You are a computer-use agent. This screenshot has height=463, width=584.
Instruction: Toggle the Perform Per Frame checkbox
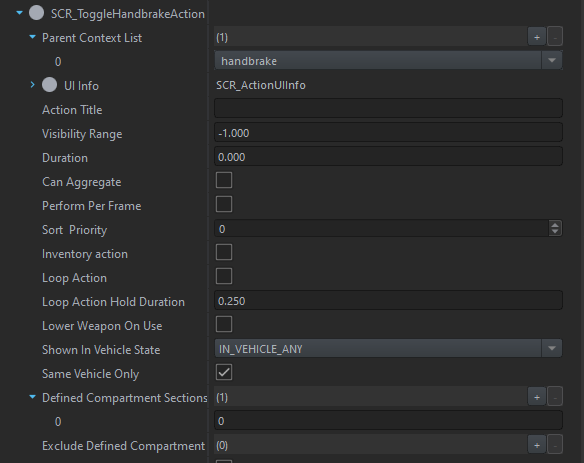coord(224,204)
